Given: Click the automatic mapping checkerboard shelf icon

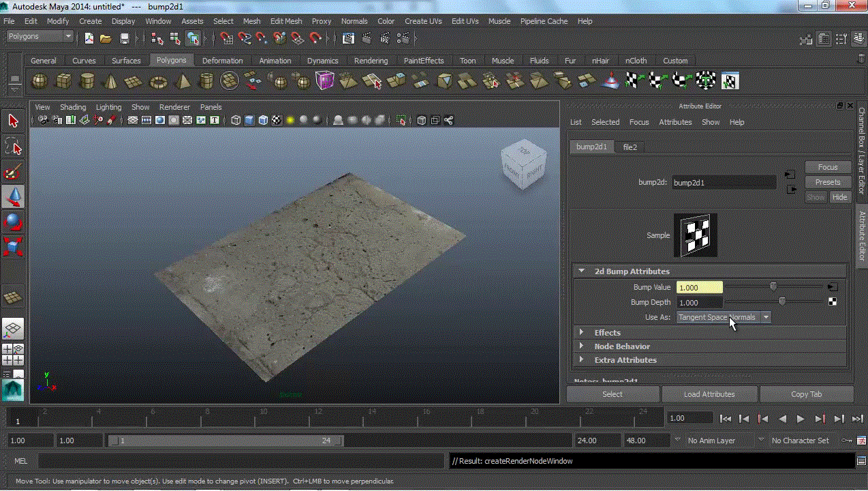Looking at the screenshot, I should pos(705,81).
